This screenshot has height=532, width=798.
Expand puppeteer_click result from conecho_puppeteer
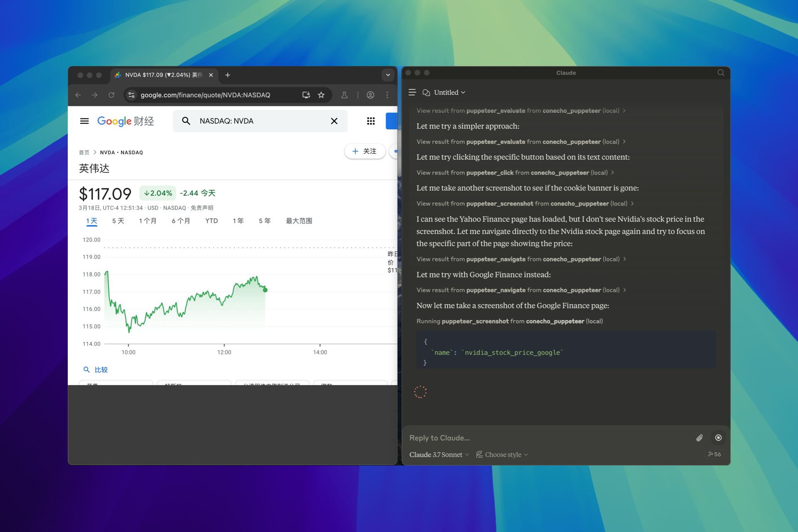click(515, 172)
